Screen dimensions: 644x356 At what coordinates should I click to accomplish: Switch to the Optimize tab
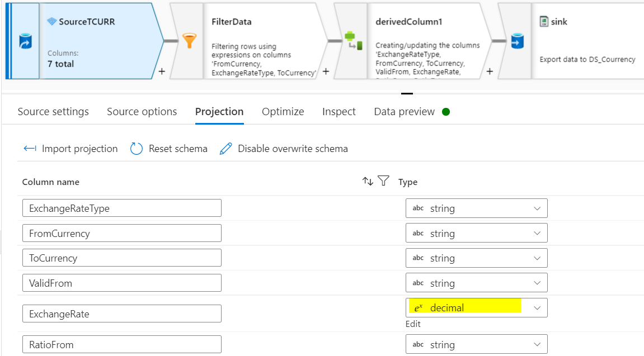pyautogui.click(x=283, y=112)
